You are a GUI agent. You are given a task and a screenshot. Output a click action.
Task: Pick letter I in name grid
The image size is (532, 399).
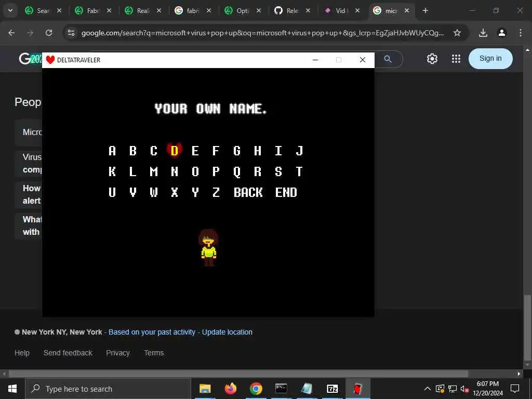278,151
